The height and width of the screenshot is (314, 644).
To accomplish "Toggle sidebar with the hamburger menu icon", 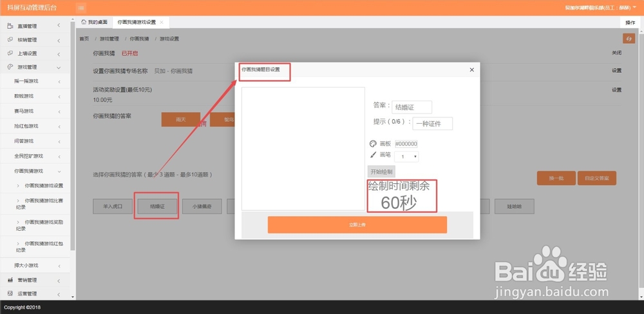I will point(81,7).
